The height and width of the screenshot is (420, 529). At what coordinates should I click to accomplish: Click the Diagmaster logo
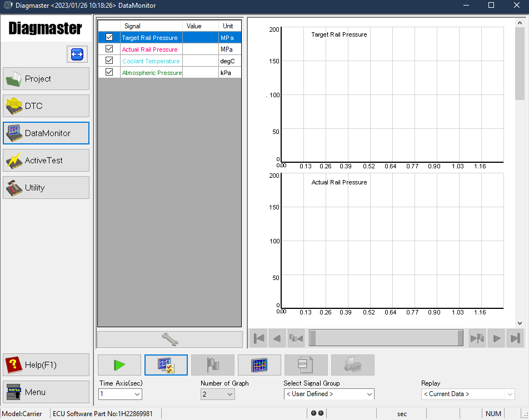(45, 28)
